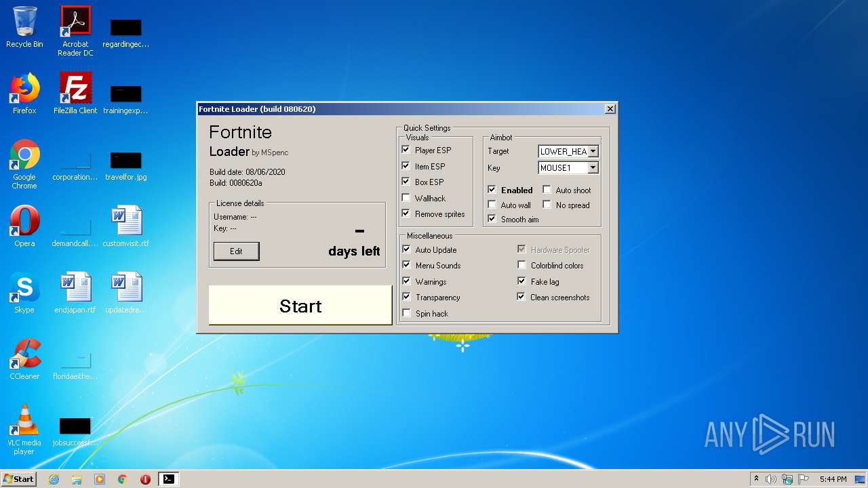868x488 pixels.
Task: Open the Opera desktop shortcut
Action: click(24, 226)
